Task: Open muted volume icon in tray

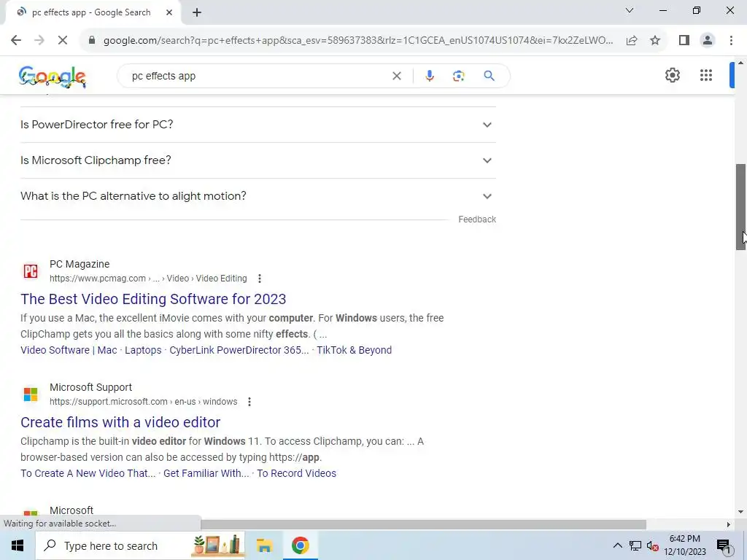Action: [x=653, y=545]
